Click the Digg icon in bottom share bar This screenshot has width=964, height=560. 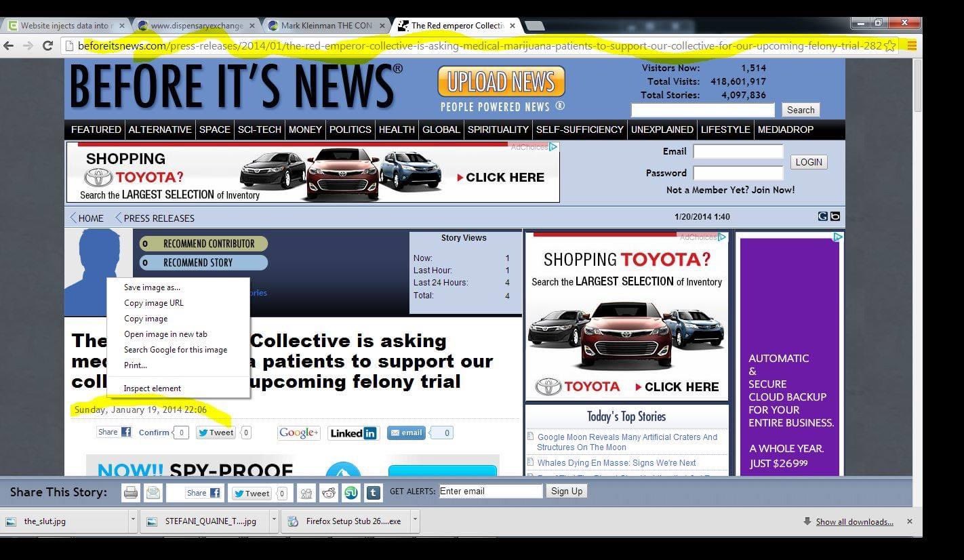pos(306,493)
